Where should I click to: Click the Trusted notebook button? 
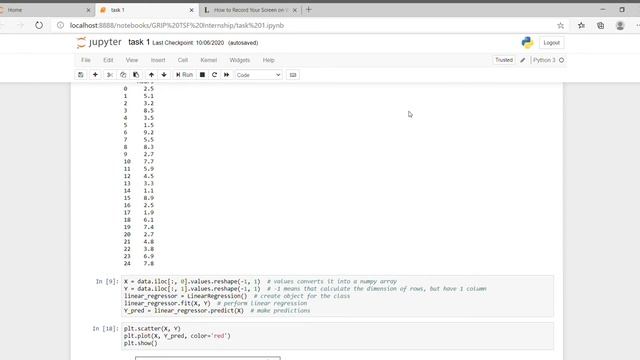[x=504, y=60]
